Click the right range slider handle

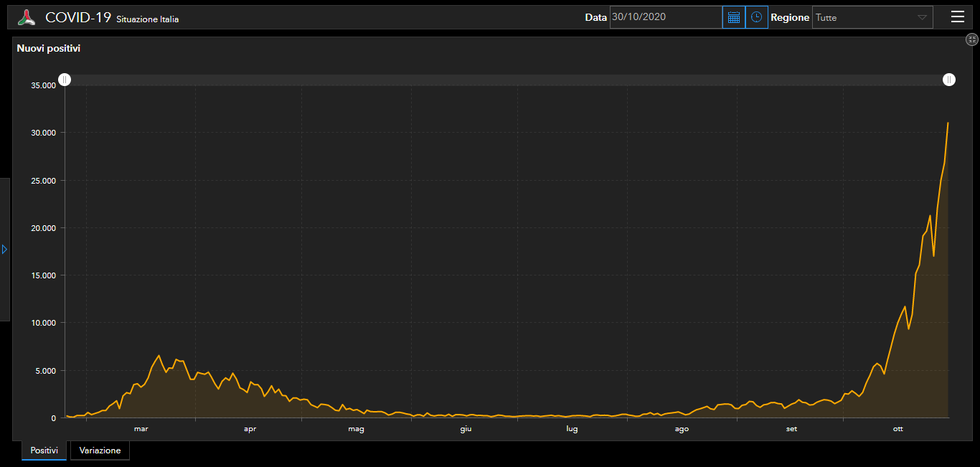pyautogui.click(x=949, y=80)
